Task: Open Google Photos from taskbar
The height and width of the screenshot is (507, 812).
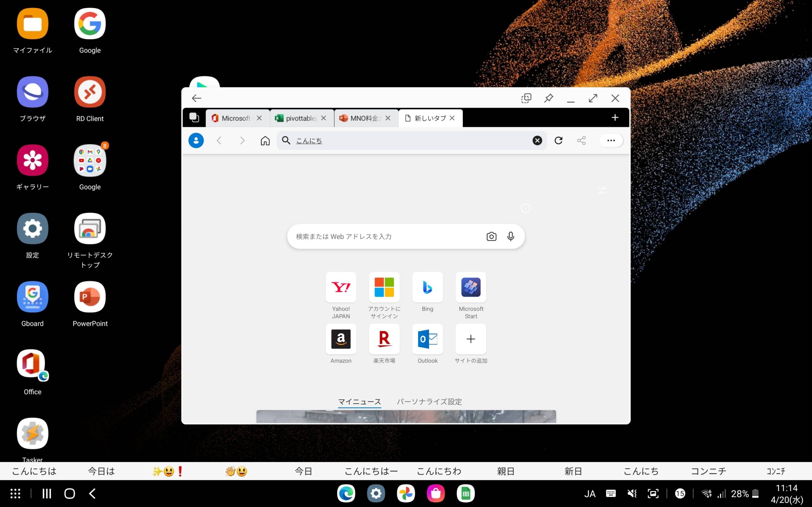Action: 406,493
